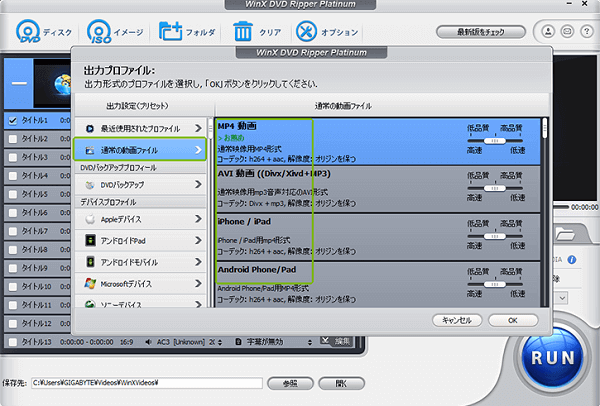This screenshot has height=406, width=600.
Task: Check the タイトル7 checkbox
Action: click(x=13, y=232)
